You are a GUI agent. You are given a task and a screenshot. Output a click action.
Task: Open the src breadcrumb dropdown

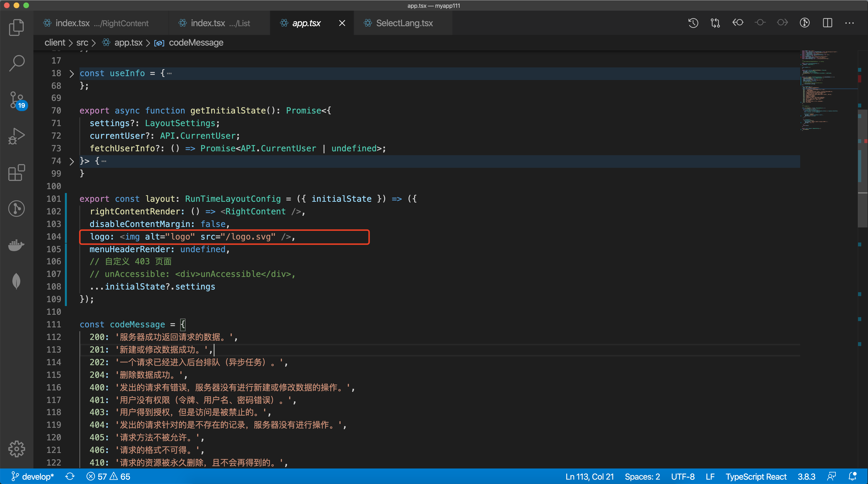coord(83,42)
